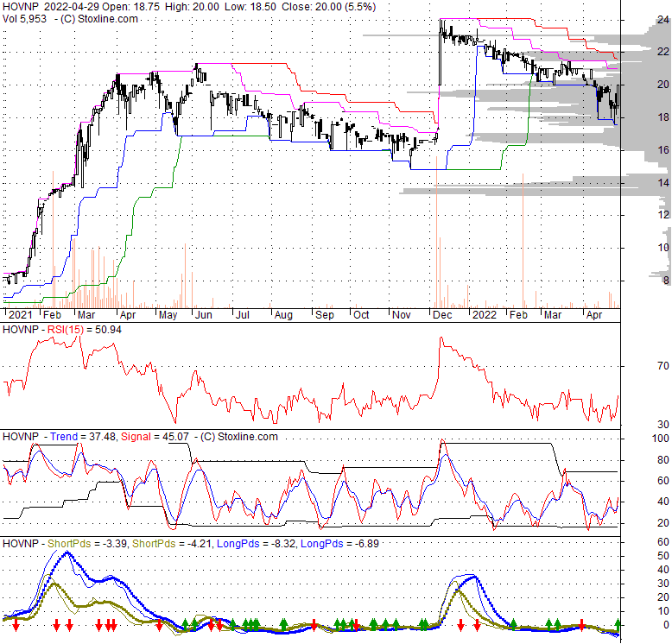The width and height of the screenshot is (672, 644).
Task: Click the 30 level on the RSI axis
Action: (663, 425)
